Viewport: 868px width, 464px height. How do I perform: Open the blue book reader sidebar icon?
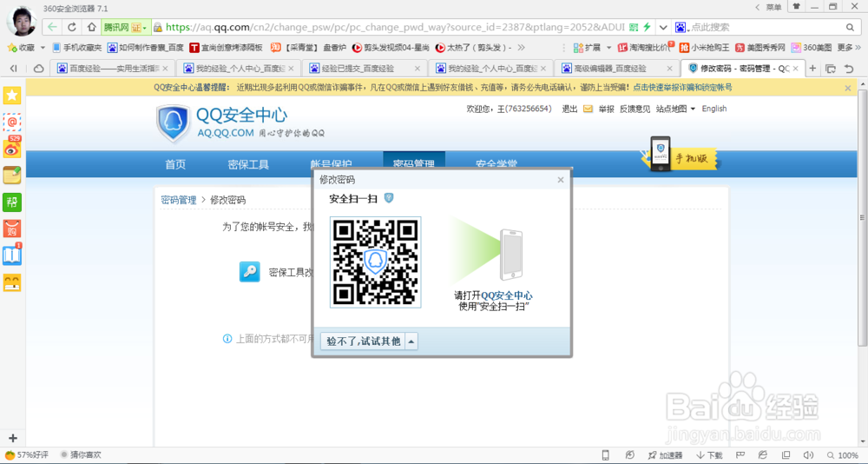tap(12, 255)
